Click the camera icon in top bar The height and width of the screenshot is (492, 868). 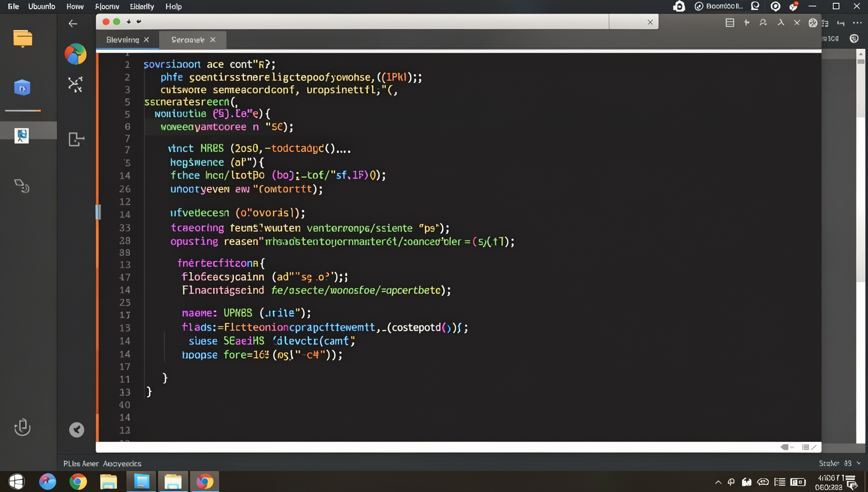679,7
